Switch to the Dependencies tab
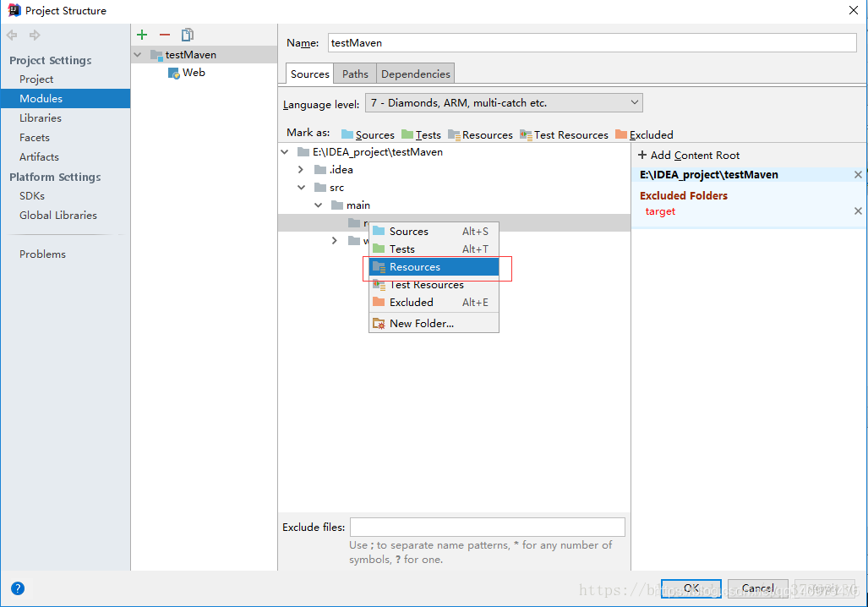Viewport: 868px width, 607px height. point(415,74)
